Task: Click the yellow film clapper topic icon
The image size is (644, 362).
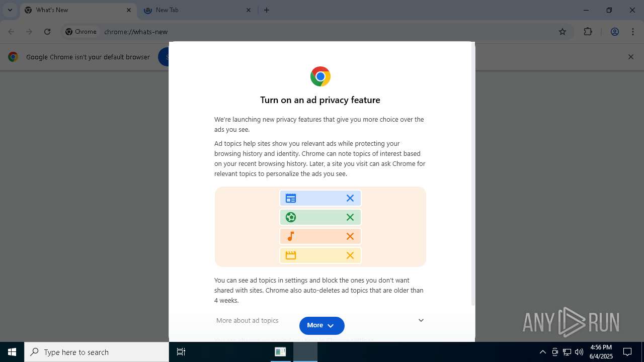Action: (x=291, y=255)
